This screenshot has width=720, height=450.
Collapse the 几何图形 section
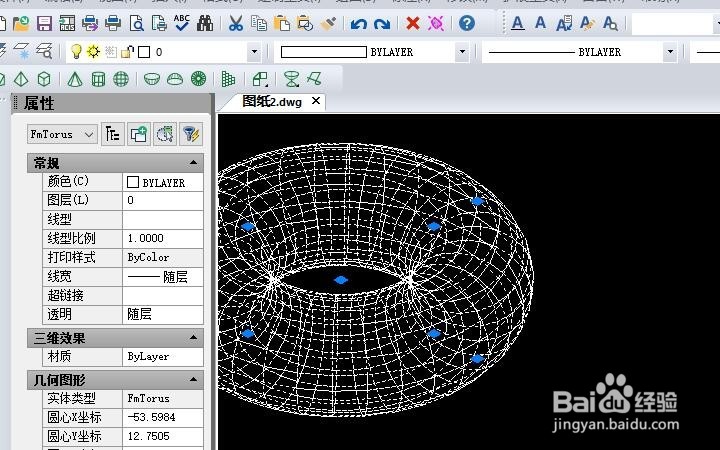point(193,380)
